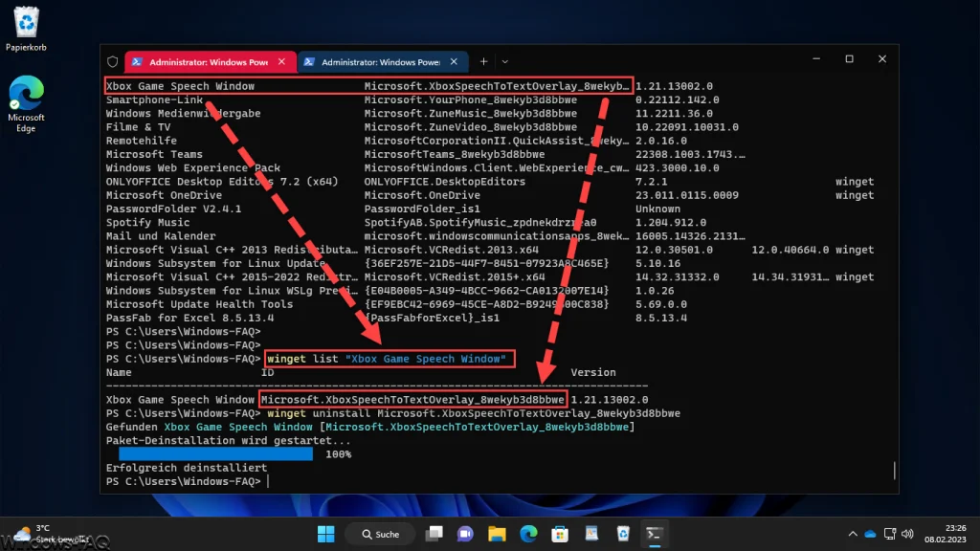The width and height of the screenshot is (980, 551).
Task: Click 'PassFab for Excel 8.5.13.4' entry
Action: pyautogui.click(x=190, y=318)
